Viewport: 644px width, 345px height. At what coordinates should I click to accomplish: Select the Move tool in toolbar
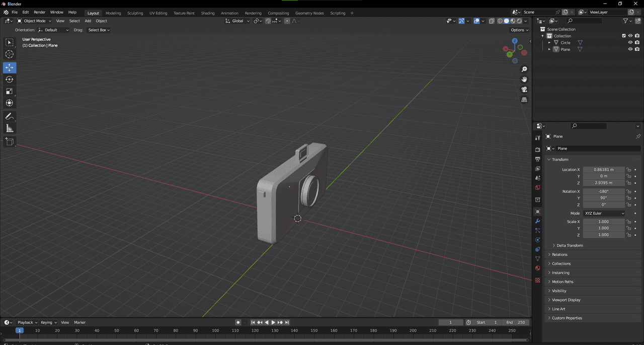point(10,67)
